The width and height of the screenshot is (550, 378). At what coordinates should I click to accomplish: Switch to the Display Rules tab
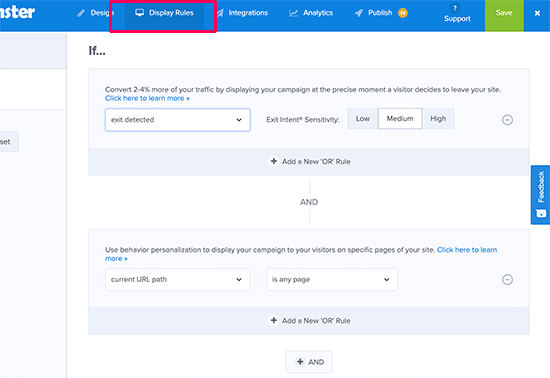point(164,13)
